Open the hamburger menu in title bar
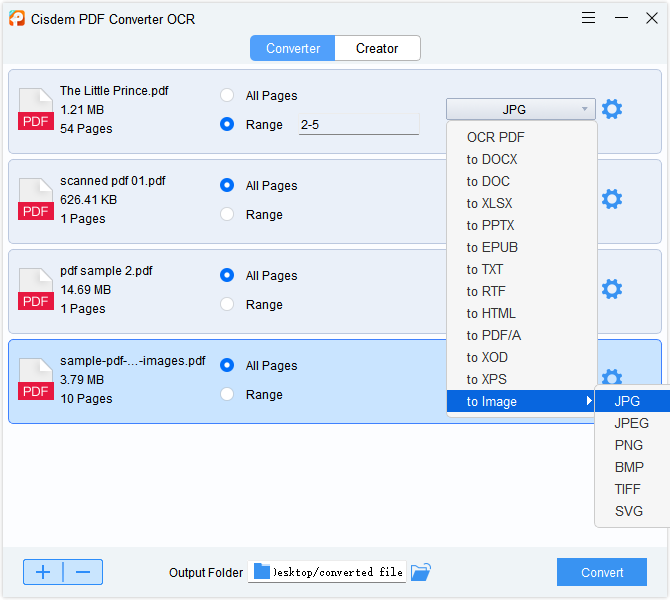Image resolution: width=670 pixels, height=600 pixels. point(588,18)
